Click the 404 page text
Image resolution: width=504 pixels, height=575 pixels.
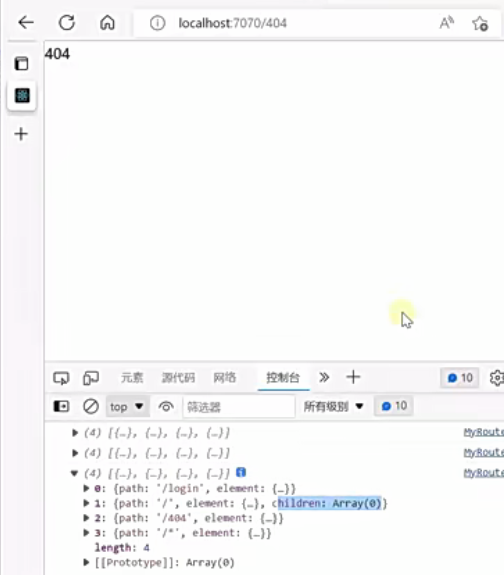pyautogui.click(x=57, y=54)
